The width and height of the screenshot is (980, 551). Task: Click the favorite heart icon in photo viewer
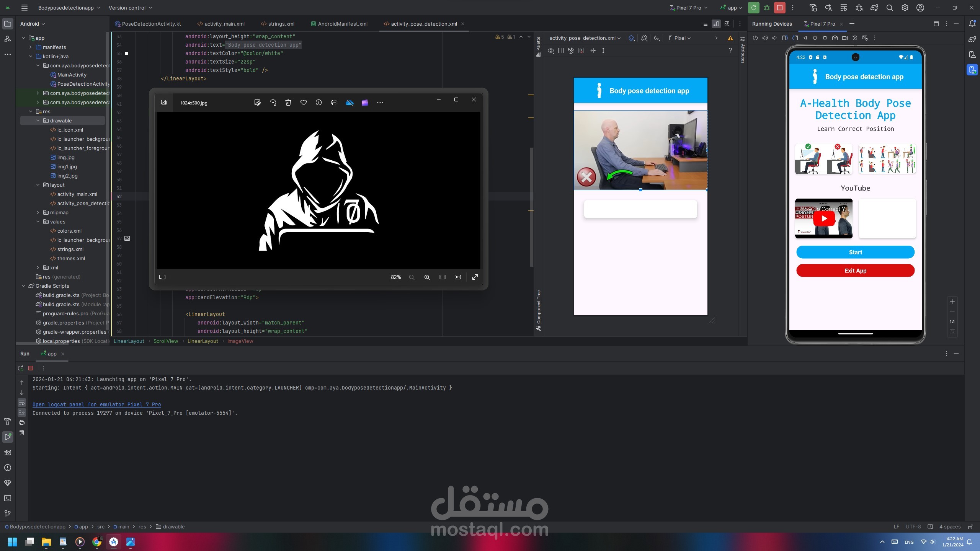point(303,103)
